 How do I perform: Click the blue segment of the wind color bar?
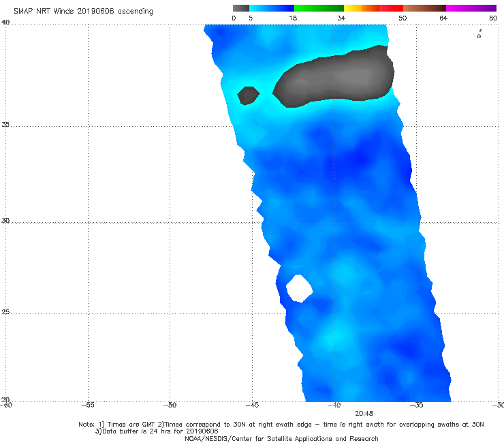pyautogui.click(x=272, y=8)
